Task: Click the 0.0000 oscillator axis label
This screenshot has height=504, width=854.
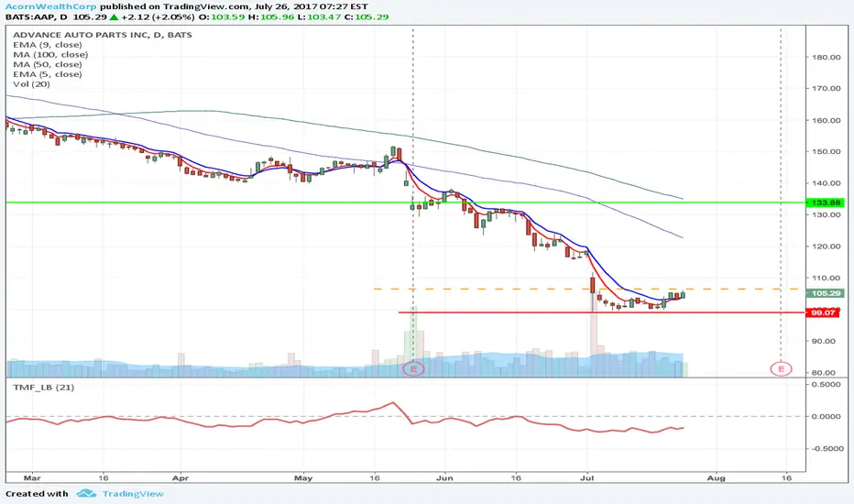Action: [x=827, y=416]
